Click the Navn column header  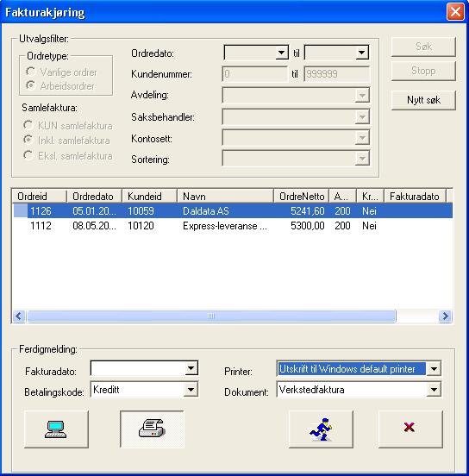pos(226,196)
